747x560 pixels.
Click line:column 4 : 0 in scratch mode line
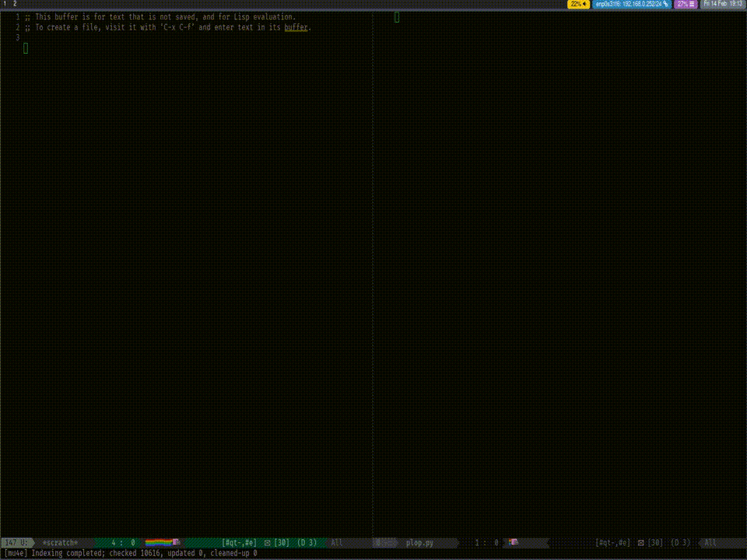pos(124,543)
